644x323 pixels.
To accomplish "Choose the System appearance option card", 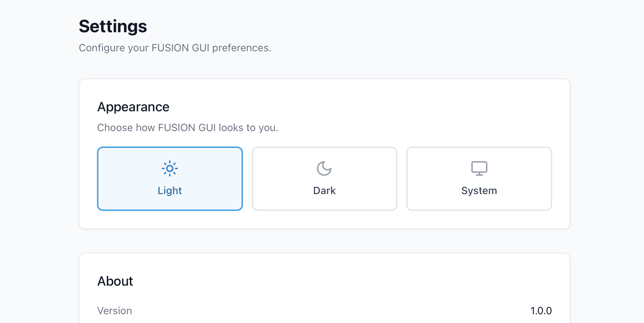I will pos(479,179).
